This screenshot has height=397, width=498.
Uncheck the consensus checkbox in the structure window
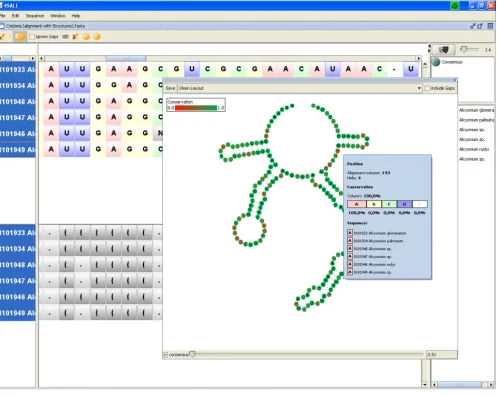pyautogui.click(x=165, y=355)
